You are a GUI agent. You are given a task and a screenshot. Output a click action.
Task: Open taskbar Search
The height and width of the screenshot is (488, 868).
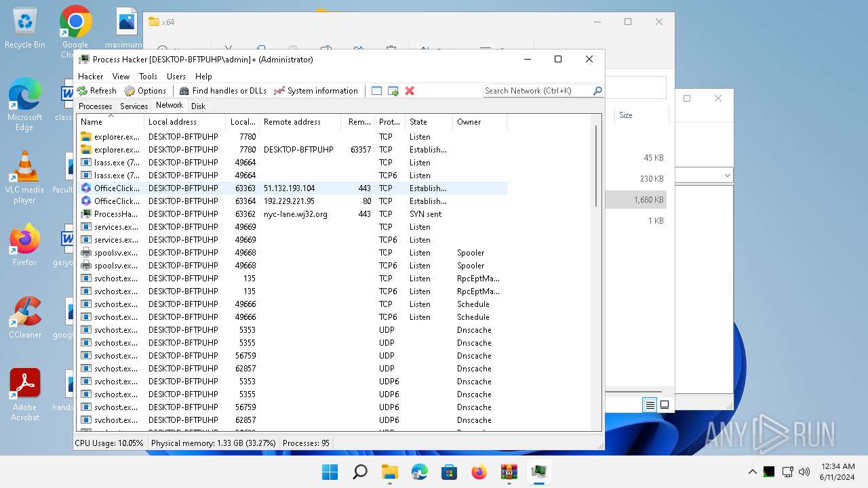click(360, 472)
